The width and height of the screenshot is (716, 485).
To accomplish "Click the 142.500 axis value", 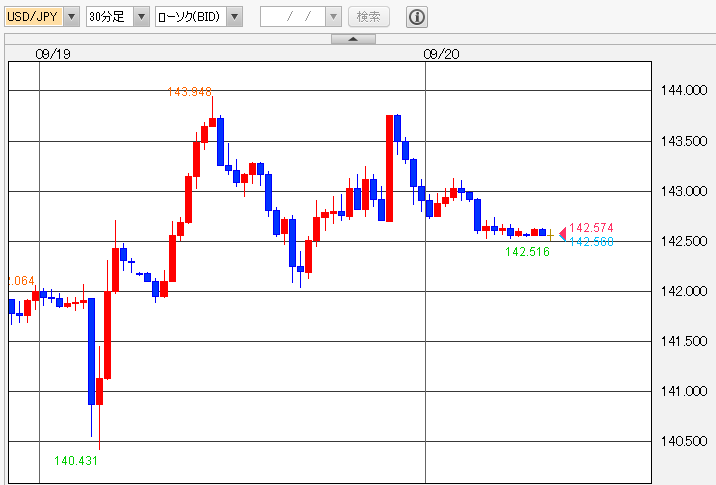I will [x=684, y=241].
